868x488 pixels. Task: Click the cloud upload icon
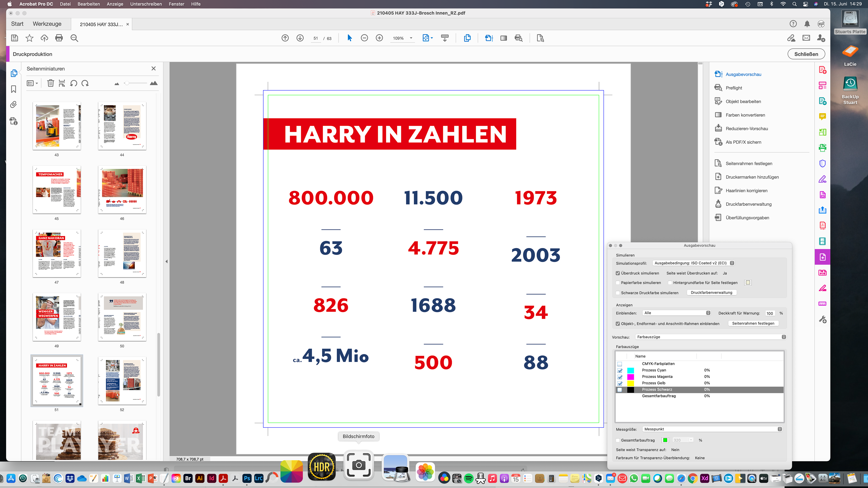click(x=44, y=38)
